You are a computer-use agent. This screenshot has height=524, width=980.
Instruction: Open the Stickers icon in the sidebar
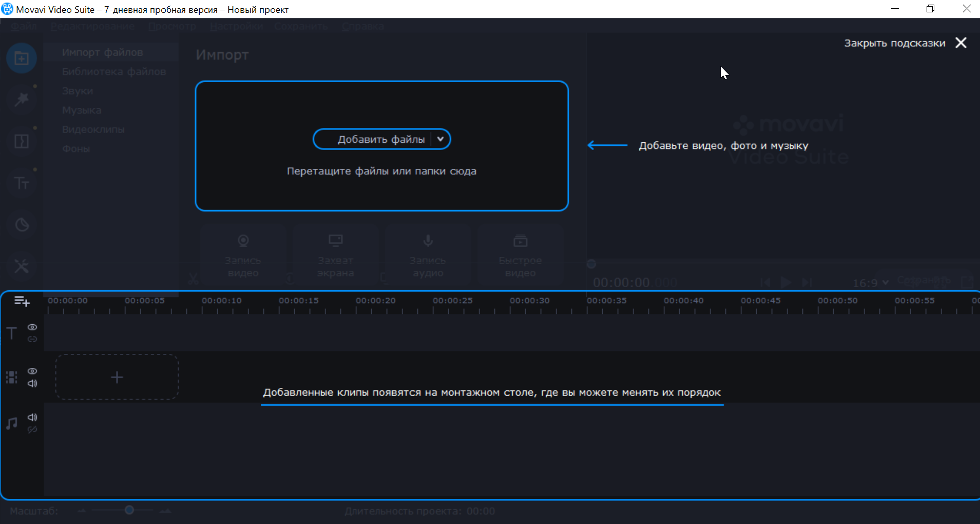[22, 224]
